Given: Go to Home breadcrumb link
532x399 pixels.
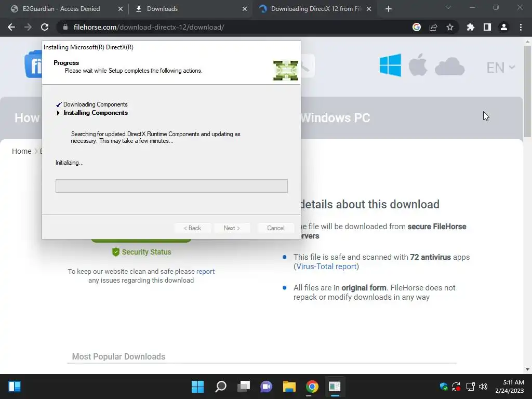Looking at the screenshot, I should (x=22, y=151).
